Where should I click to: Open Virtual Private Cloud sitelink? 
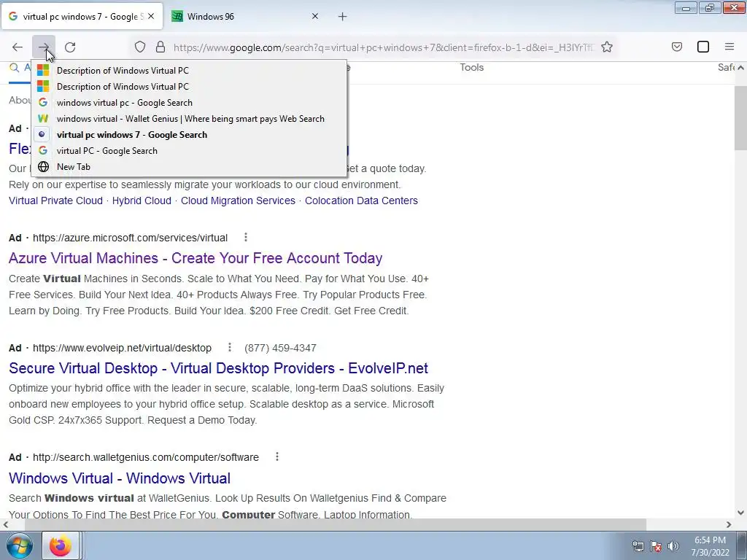tap(55, 201)
